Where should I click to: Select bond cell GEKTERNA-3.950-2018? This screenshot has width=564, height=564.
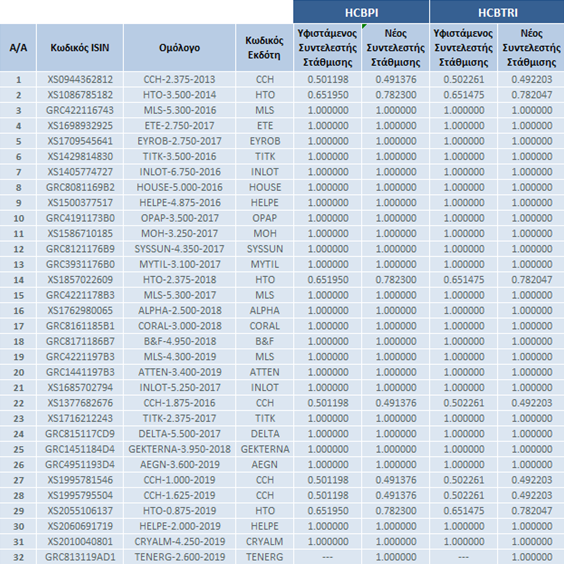point(179,449)
